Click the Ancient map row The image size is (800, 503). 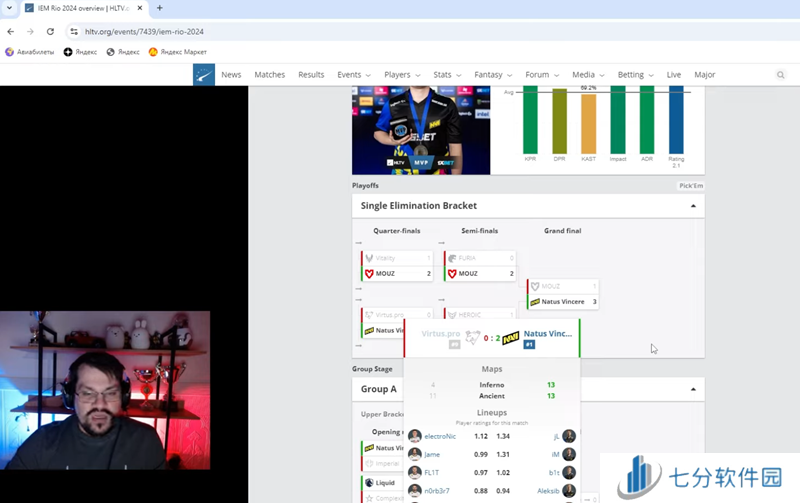492,396
